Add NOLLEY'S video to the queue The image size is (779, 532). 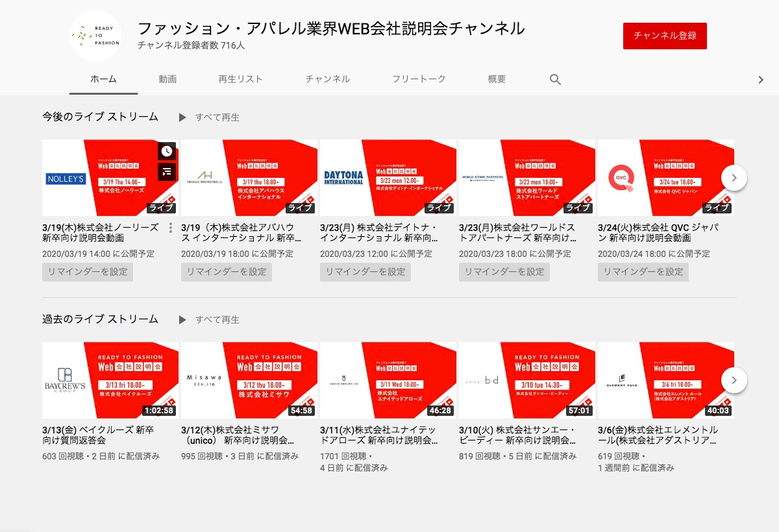(x=167, y=171)
